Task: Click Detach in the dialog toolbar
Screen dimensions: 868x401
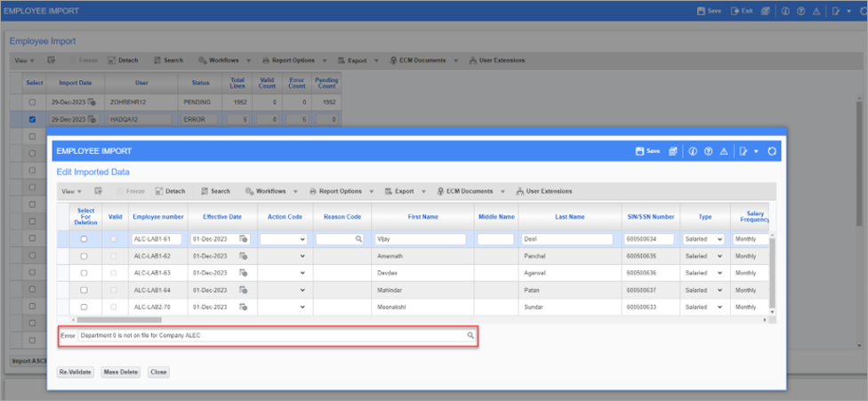Action: coord(170,191)
